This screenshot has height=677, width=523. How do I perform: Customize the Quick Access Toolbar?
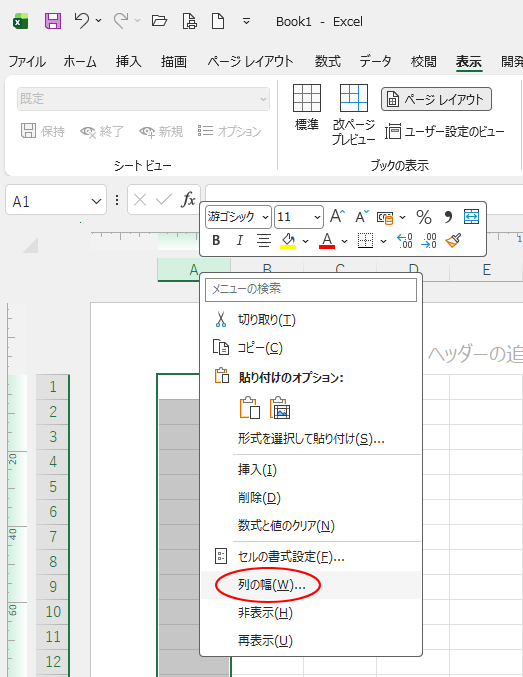tap(246, 21)
